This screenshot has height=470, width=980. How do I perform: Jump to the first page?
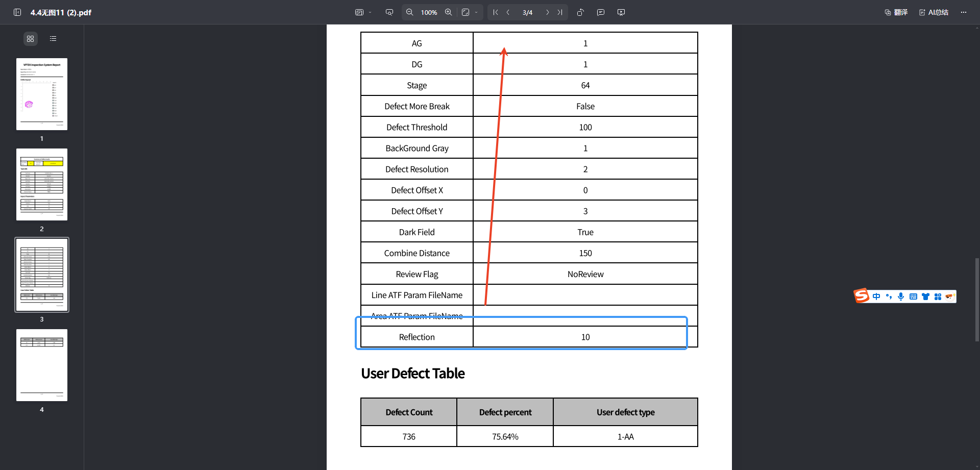tap(496, 12)
